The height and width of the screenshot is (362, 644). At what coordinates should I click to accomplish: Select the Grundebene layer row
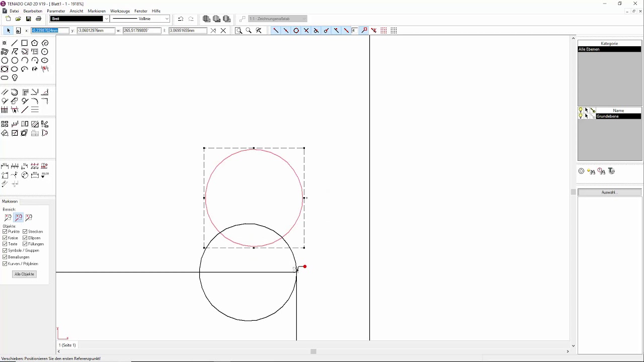(x=618, y=116)
